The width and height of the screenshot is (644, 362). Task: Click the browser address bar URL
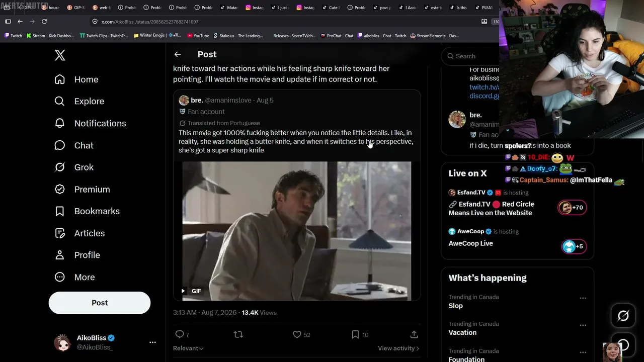(150, 22)
